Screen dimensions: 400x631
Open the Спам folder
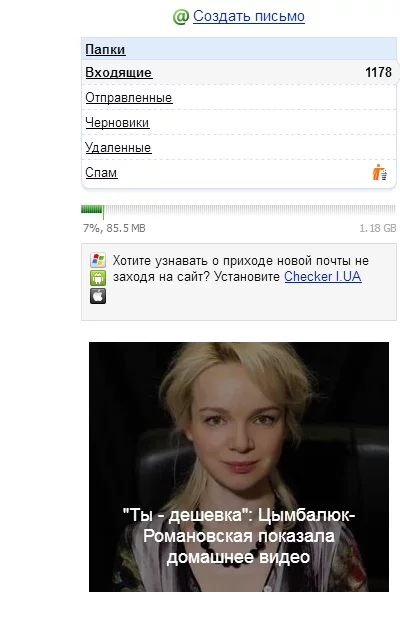101,173
